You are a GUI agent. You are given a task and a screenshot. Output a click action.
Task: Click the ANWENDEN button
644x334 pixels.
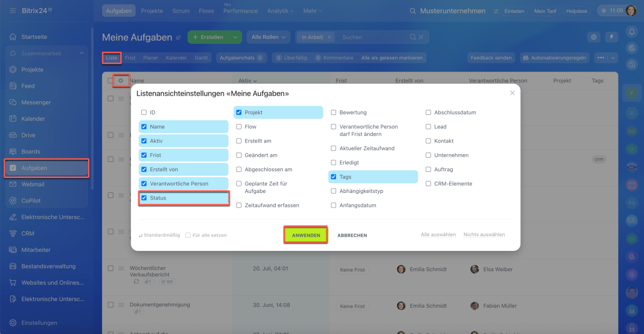pos(306,235)
